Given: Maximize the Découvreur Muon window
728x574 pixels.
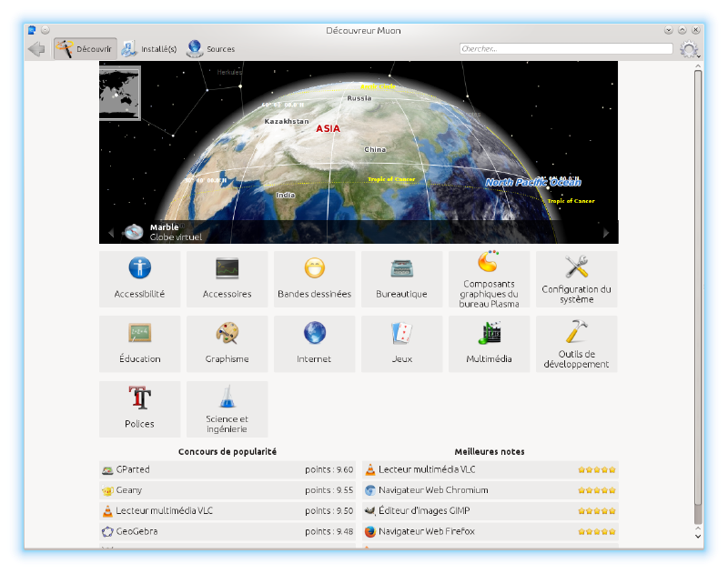Looking at the screenshot, I should (682, 30).
